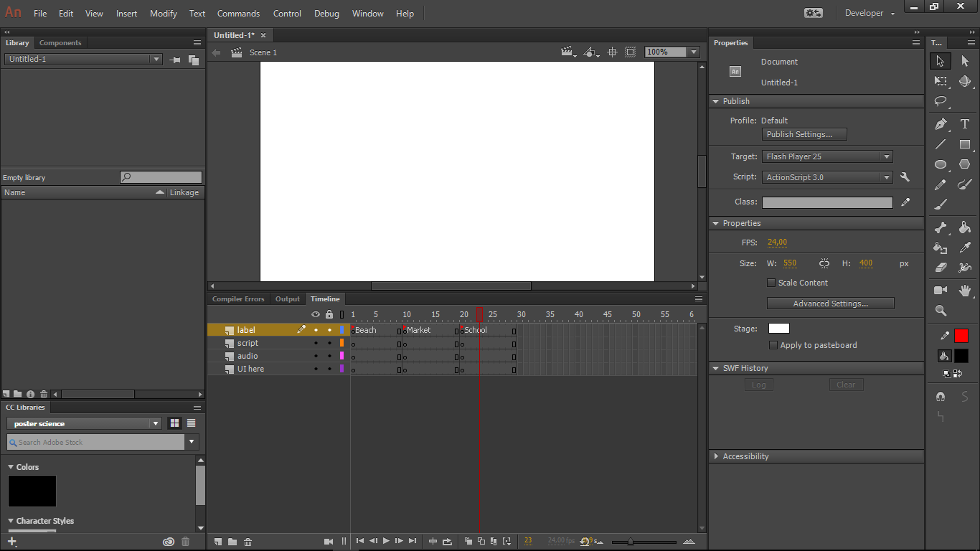Select the Paint Bucket tool
The width and height of the screenshot is (980, 551).
click(x=965, y=228)
